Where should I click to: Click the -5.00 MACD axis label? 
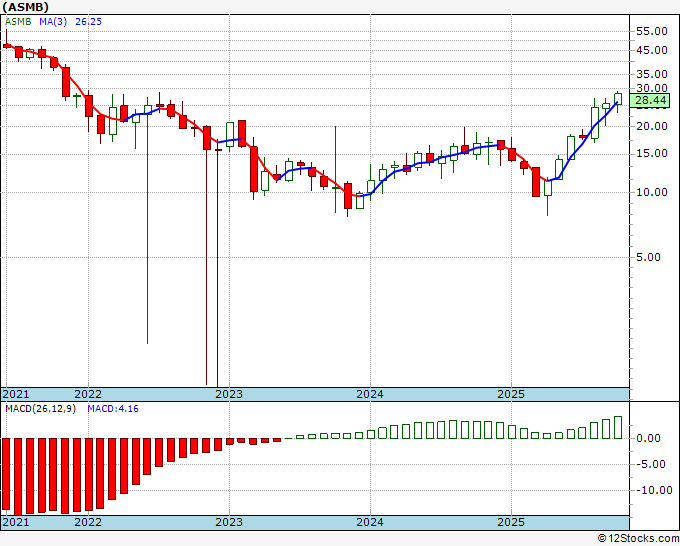(650, 464)
